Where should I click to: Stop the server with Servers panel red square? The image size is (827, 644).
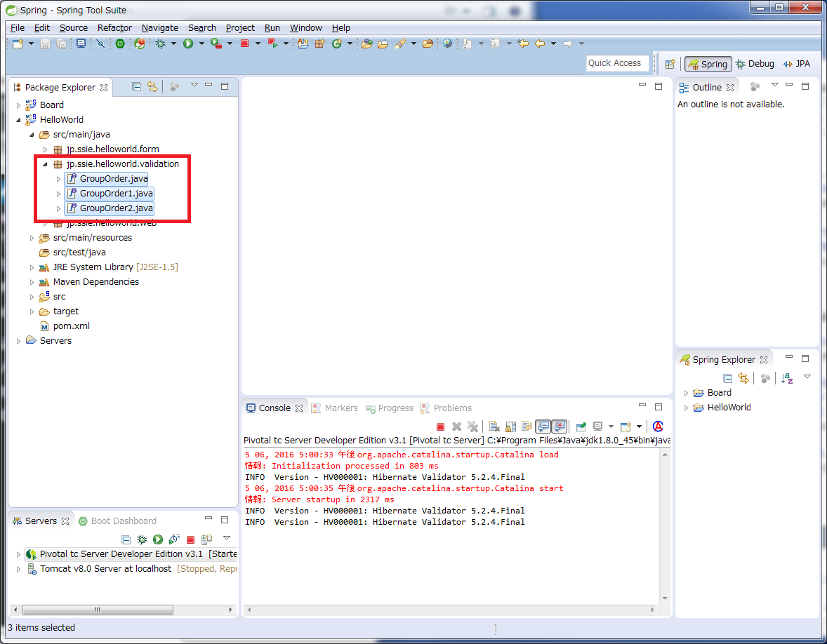pyautogui.click(x=190, y=539)
